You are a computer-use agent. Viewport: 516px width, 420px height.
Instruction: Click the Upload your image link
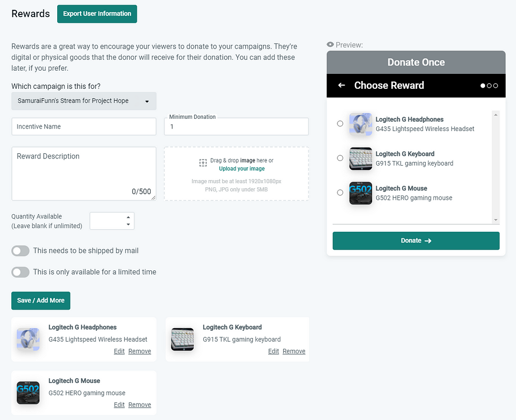click(x=242, y=169)
